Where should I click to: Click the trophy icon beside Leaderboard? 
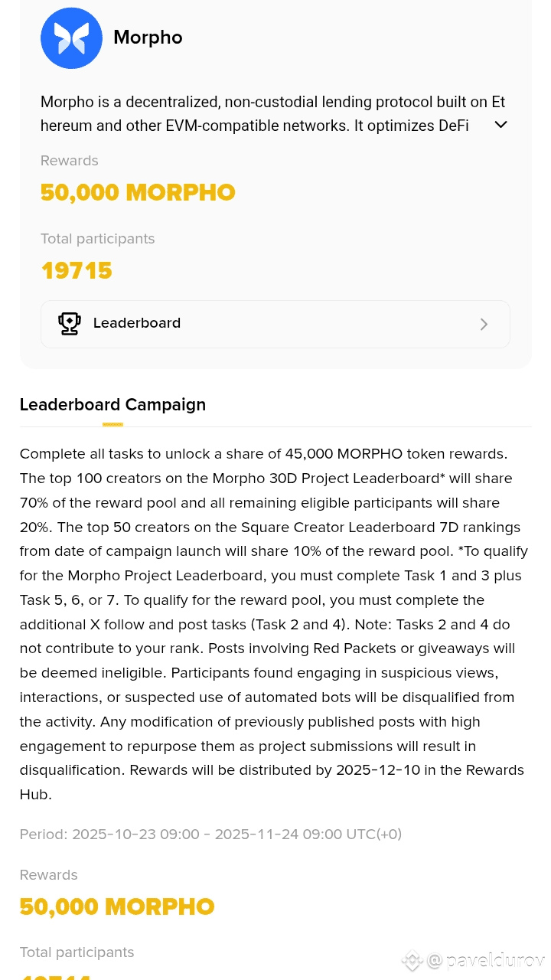pos(70,324)
